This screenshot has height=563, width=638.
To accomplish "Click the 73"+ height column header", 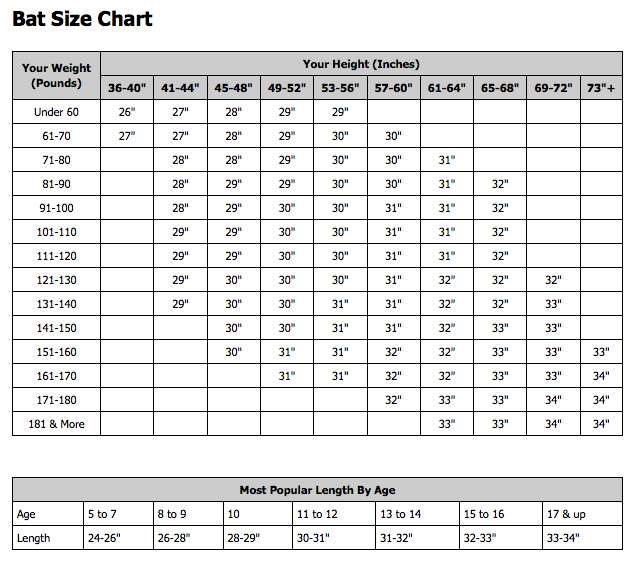I will tap(601, 88).
